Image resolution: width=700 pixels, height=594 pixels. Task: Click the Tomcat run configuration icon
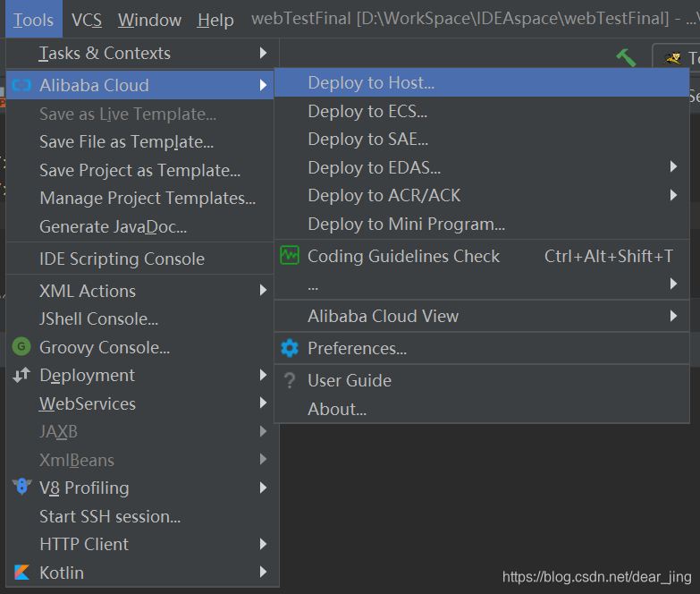pyautogui.click(x=673, y=58)
